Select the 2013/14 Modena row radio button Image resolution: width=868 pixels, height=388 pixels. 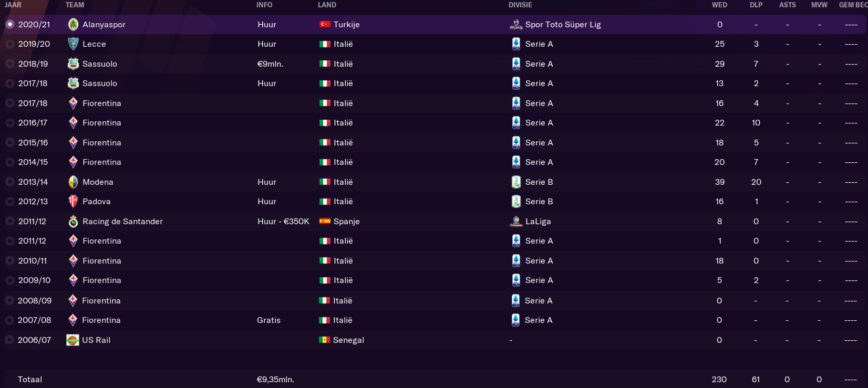click(9, 182)
